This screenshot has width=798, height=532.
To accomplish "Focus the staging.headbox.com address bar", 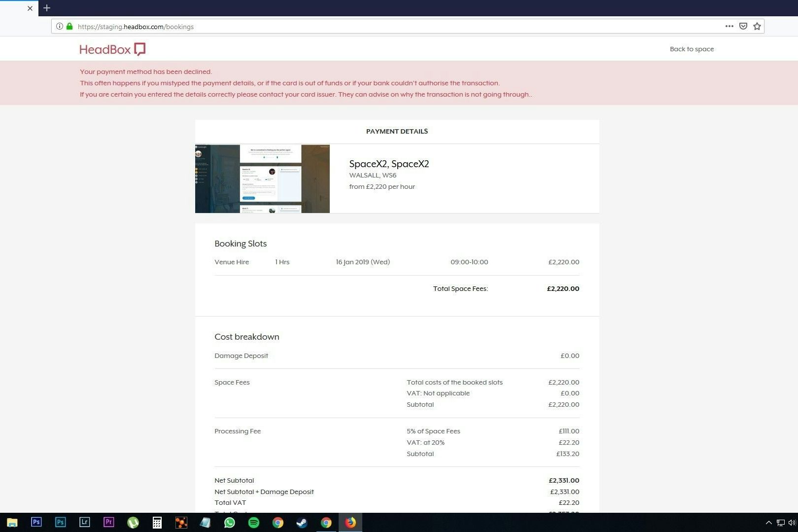I will tap(394, 27).
